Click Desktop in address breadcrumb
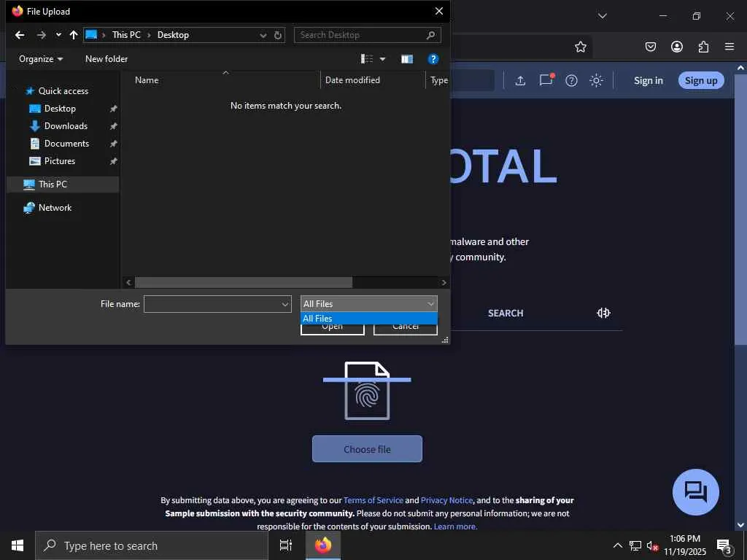Screen dimensions: 747x560 [x=173, y=35]
